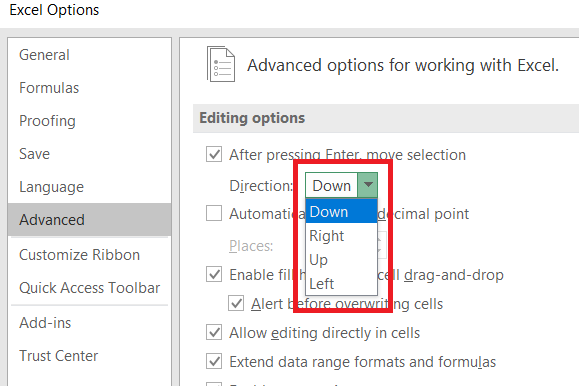Screen dimensions: 579x386
Task: Open Quick Access Toolbar settings
Action: (x=89, y=288)
